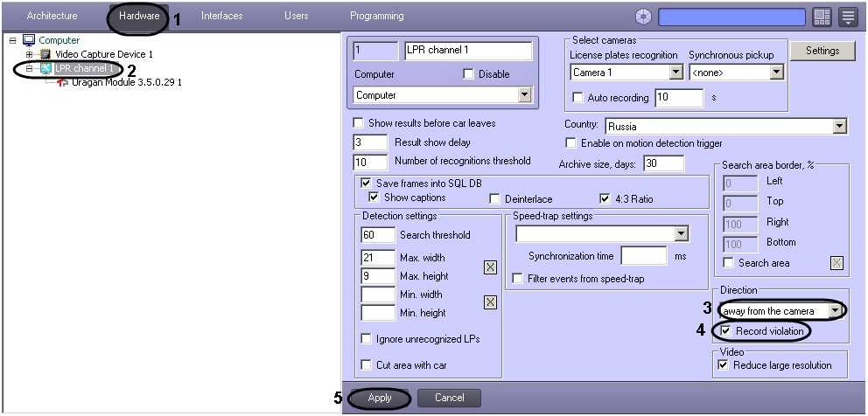This screenshot has width=868, height=416.
Task: Click the Settings button
Action: pos(822,51)
